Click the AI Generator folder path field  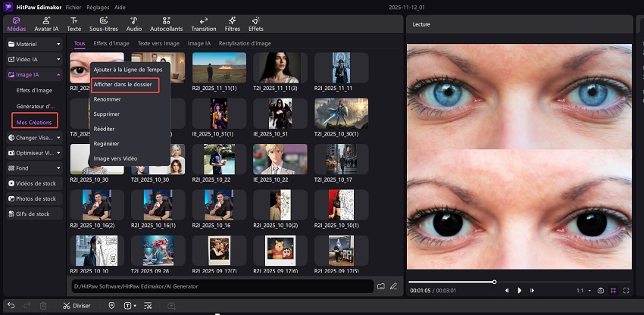coord(222,286)
